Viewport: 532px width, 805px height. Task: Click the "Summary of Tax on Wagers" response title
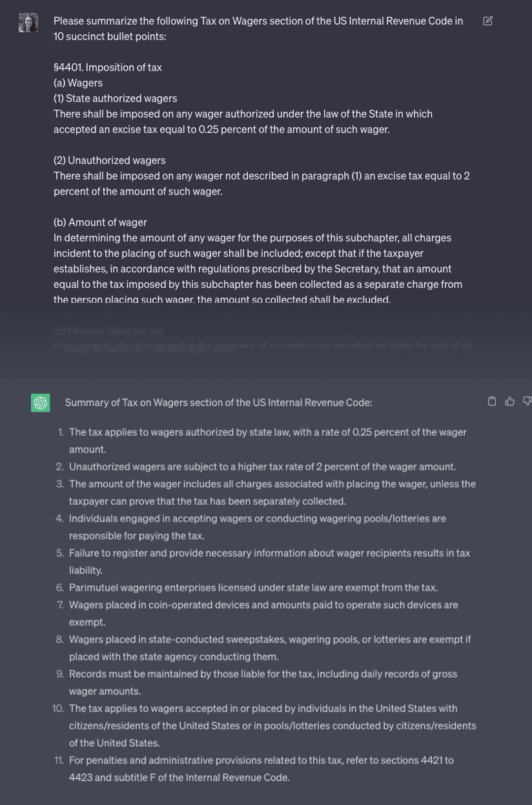pyautogui.click(x=218, y=402)
